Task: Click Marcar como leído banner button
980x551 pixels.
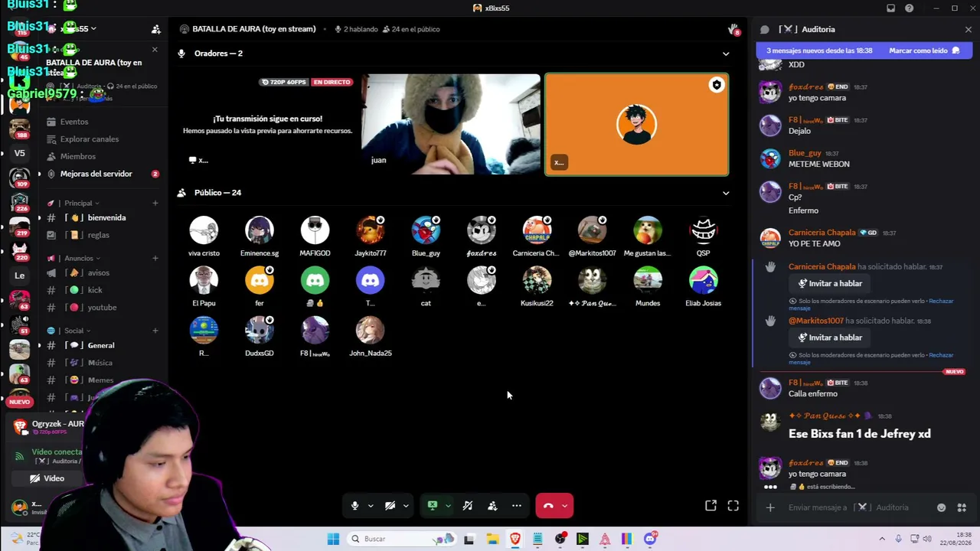Action: 924,51
